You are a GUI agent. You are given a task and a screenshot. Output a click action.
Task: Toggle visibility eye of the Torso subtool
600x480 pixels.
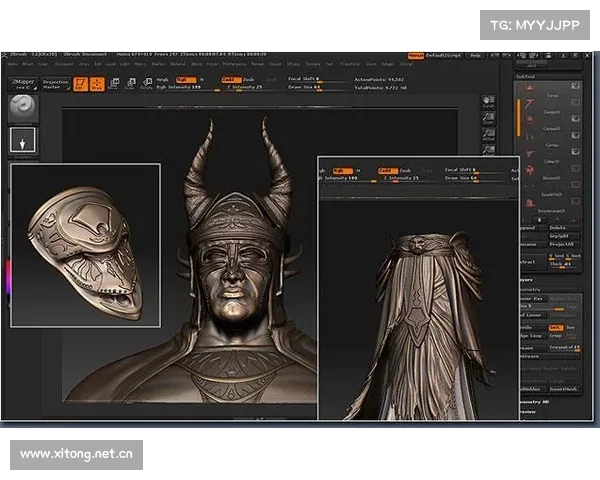pyautogui.click(x=576, y=86)
